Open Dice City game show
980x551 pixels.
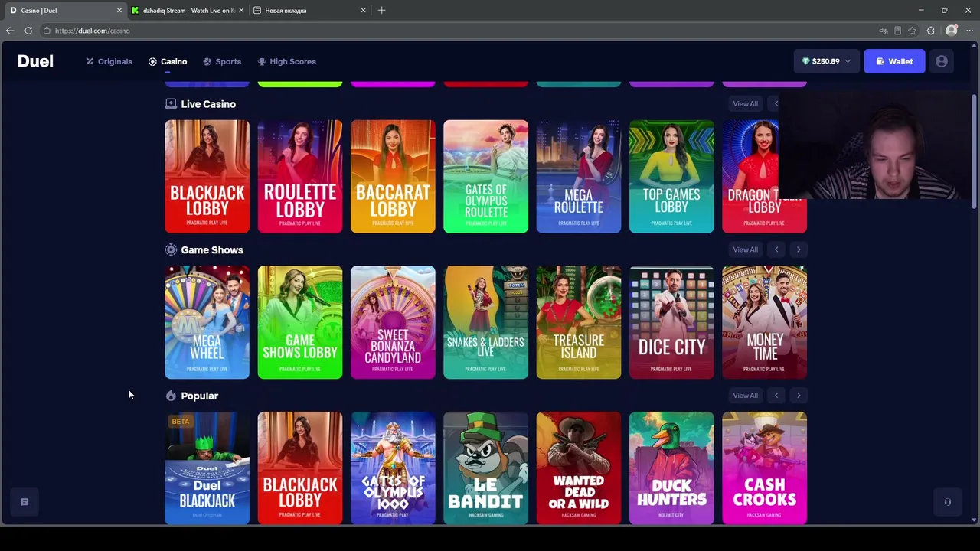click(671, 322)
